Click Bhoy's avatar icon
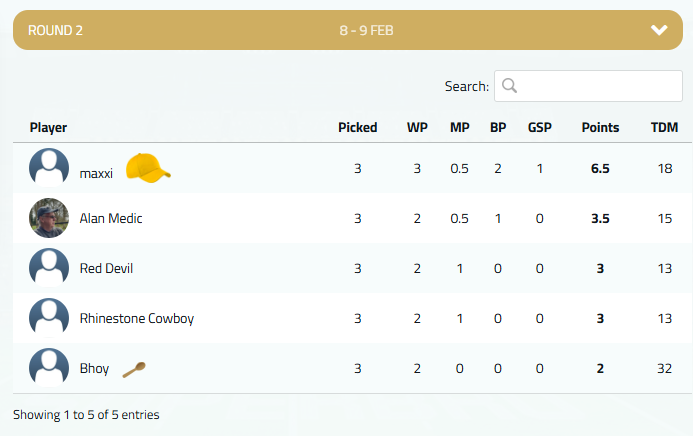 point(49,368)
